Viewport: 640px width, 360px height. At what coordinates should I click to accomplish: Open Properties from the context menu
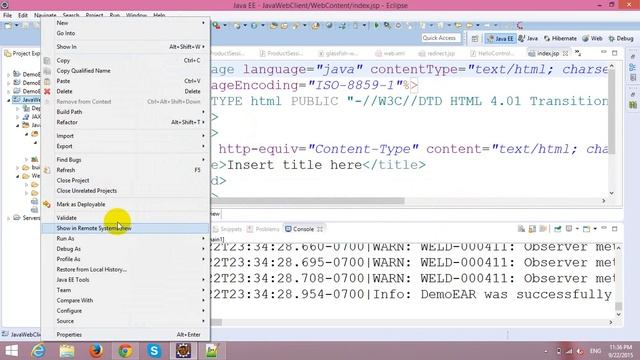pos(126,335)
